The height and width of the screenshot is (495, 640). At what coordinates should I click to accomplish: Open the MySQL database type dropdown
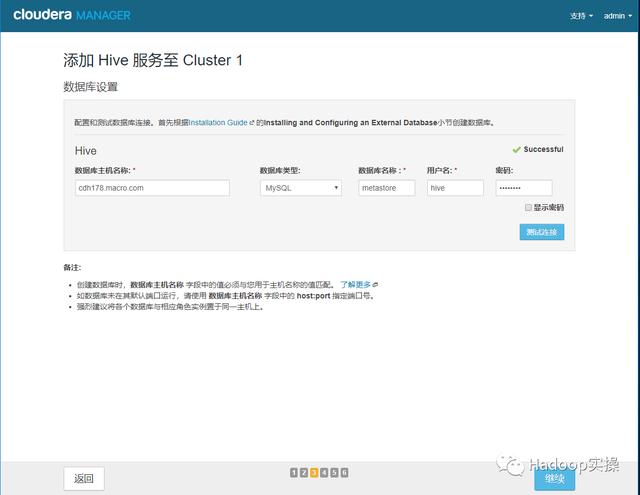click(301, 188)
